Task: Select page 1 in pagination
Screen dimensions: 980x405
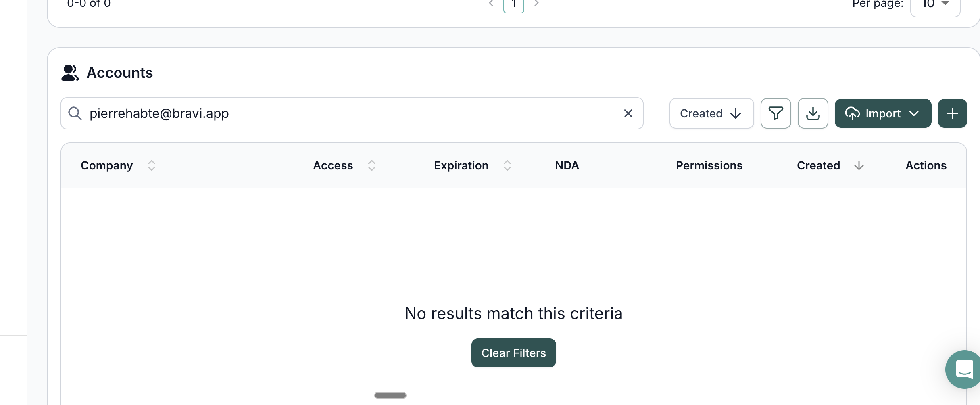Action: coord(513,4)
